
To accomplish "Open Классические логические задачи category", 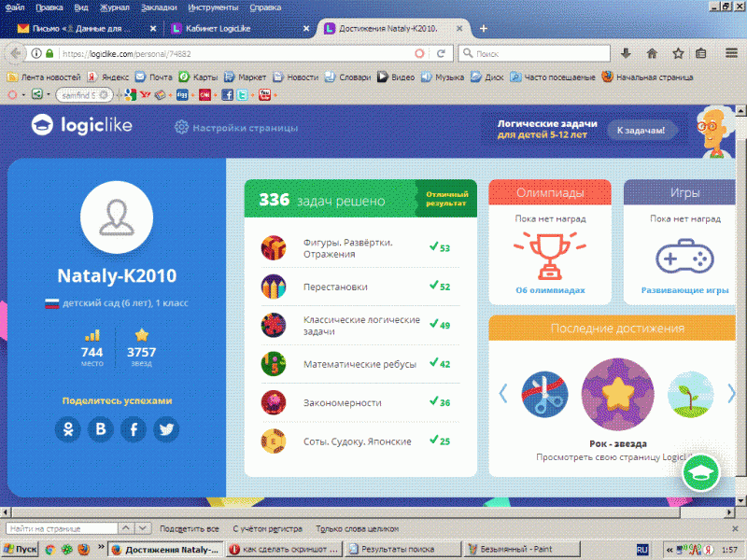I will coord(360,325).
